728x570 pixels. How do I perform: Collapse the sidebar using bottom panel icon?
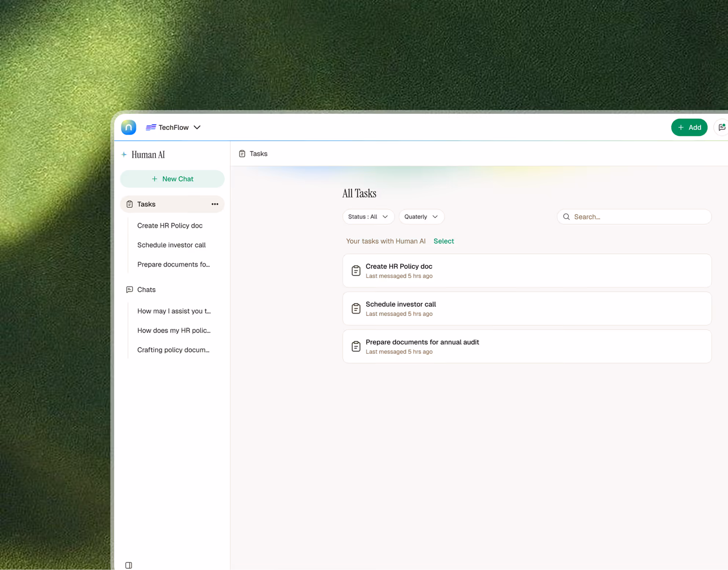[x=128, y=565]
